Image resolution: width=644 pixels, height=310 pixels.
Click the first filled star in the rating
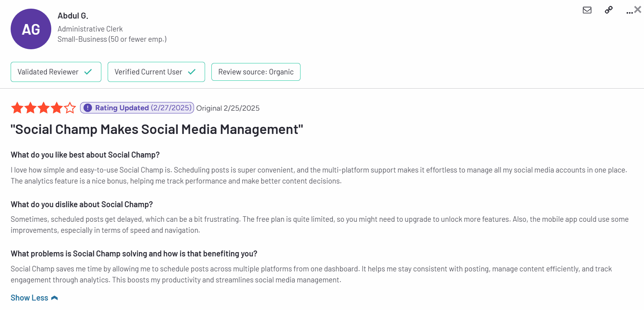click(17, 108)
